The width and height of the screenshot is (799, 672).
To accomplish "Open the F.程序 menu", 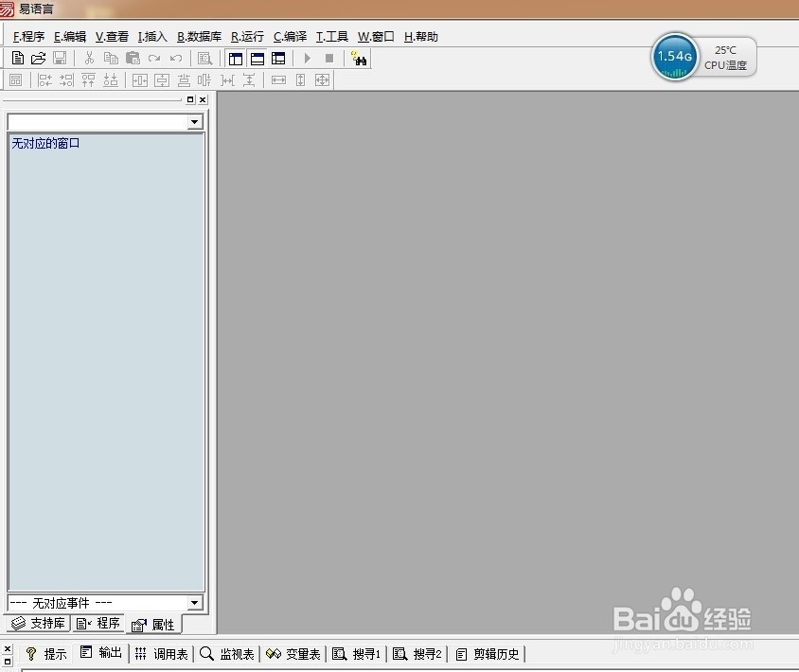I will tap(28, 37).
